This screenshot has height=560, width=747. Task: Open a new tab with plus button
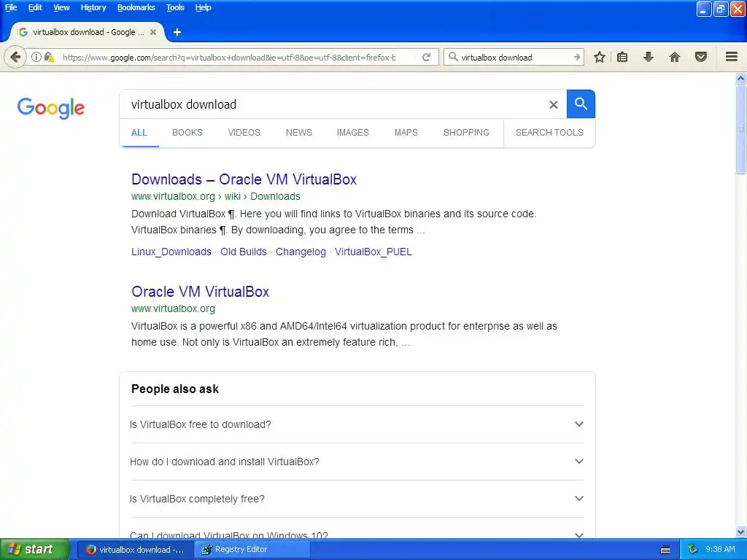[177, 32]
